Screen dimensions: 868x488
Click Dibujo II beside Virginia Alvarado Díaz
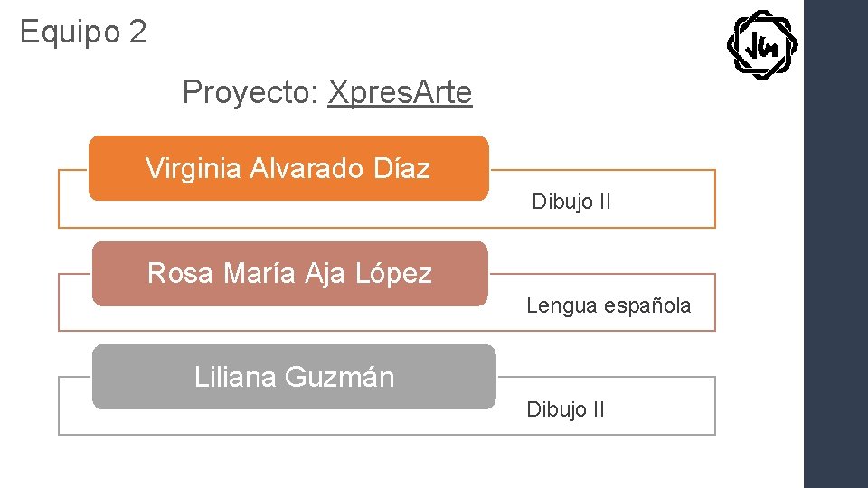point(571,202)
